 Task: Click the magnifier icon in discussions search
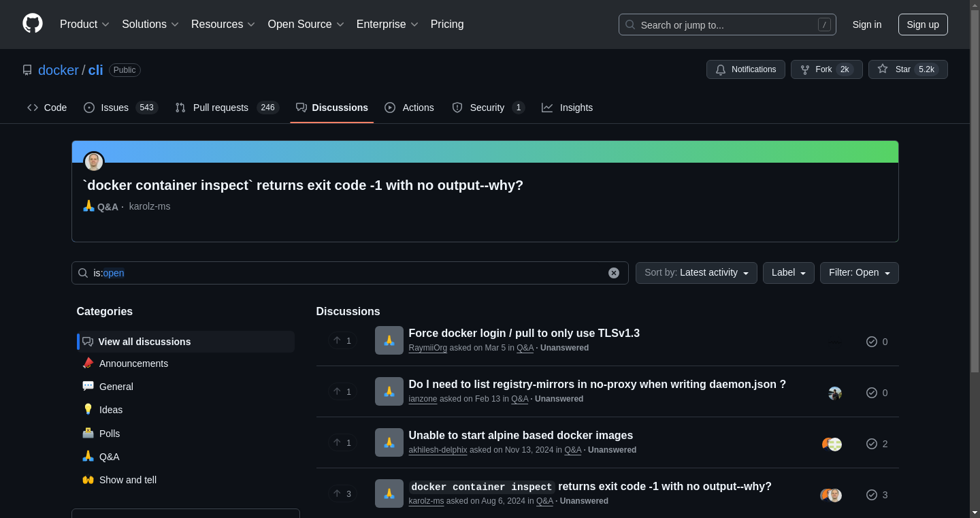83,273
